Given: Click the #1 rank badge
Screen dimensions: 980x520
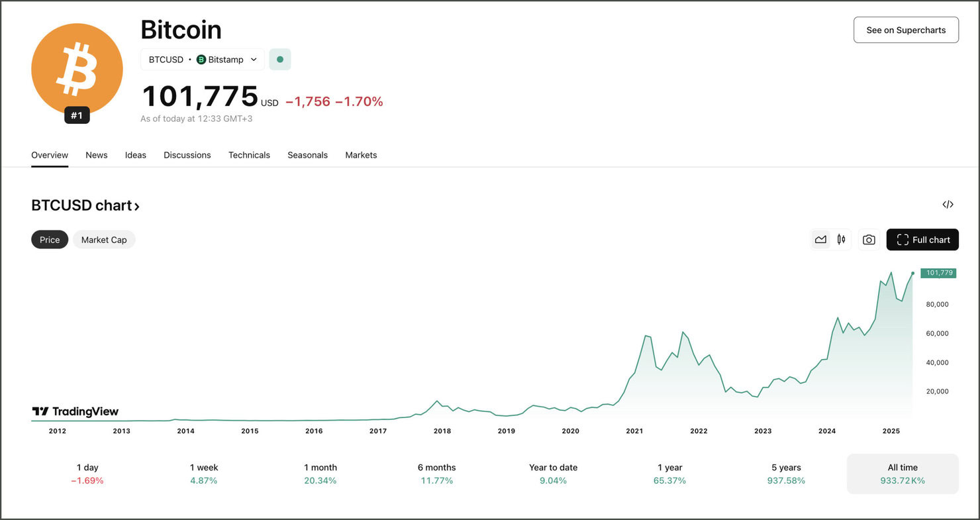Looking at the screenshot, I should click(77, 116).
